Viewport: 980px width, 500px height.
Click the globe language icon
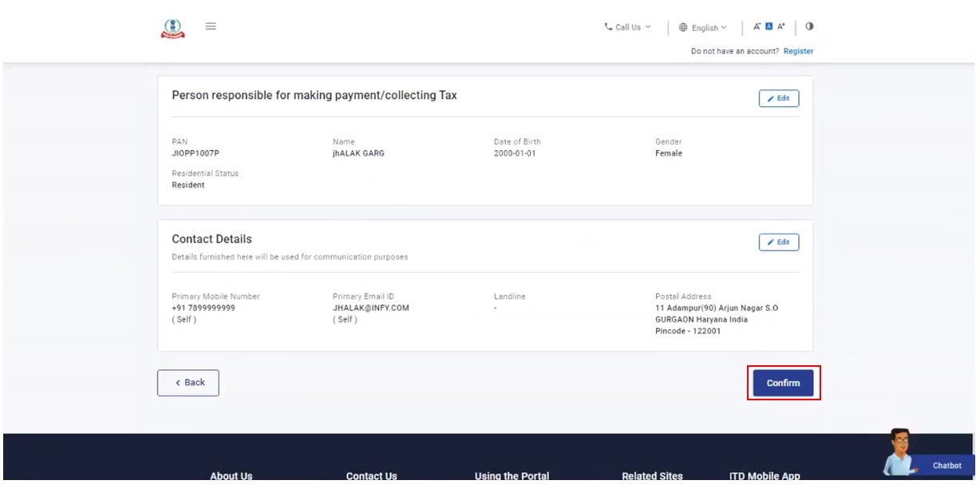pyautogui.click(x=683, y=27)
